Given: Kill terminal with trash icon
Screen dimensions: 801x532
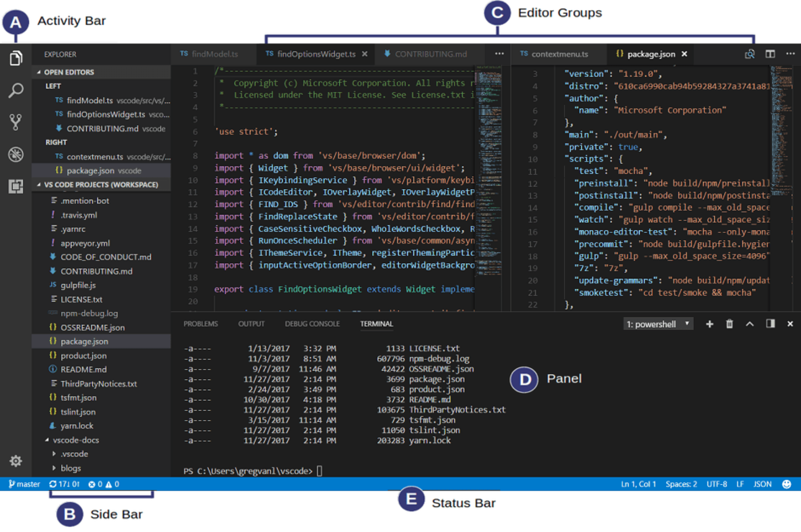Looking at the screenshot, I should point(730,324).
